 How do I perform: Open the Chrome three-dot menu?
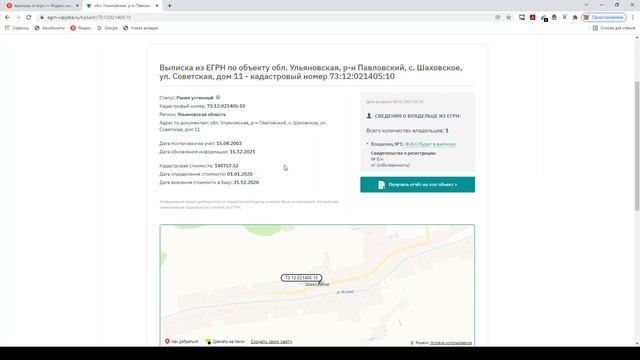(x=633, y=18)
